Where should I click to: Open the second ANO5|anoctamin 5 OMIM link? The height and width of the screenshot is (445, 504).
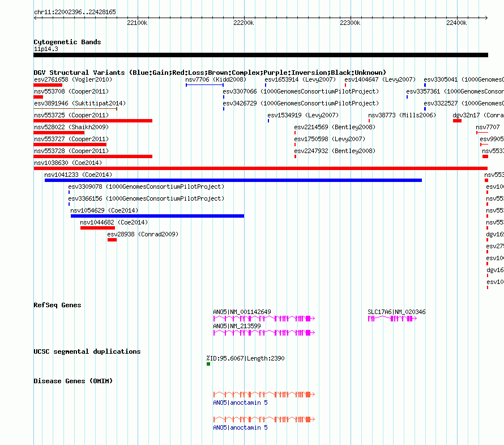pos(240,427)
